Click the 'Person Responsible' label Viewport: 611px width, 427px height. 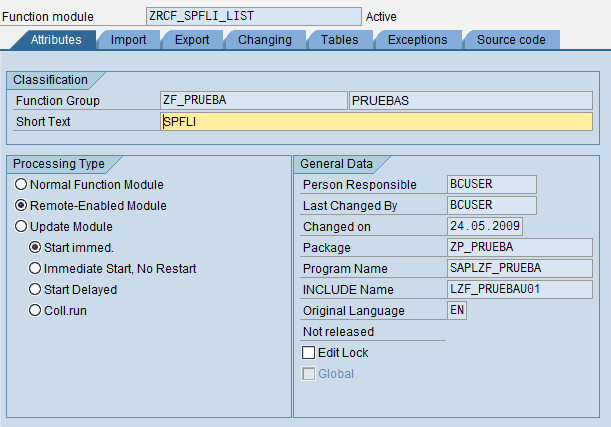coord(360,185)
